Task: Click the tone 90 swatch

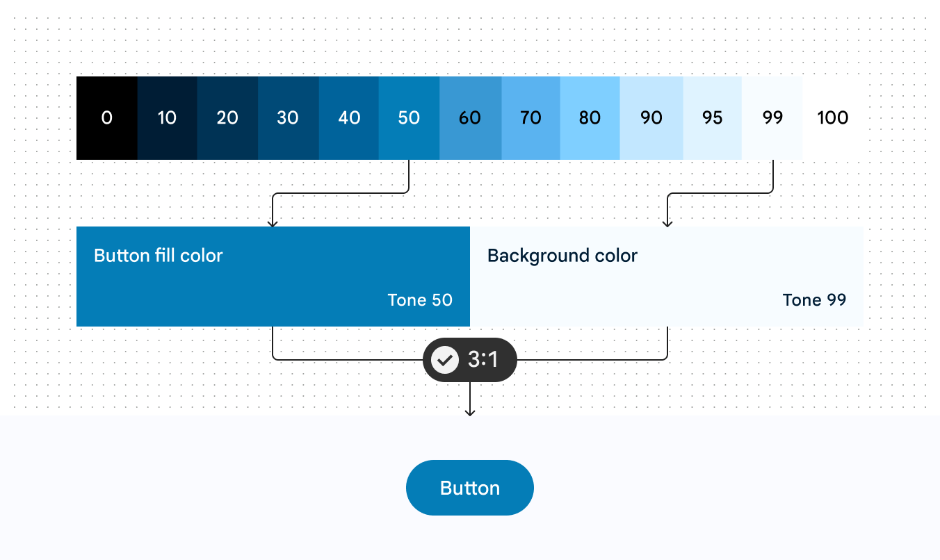Action: (x=651, y=118)
